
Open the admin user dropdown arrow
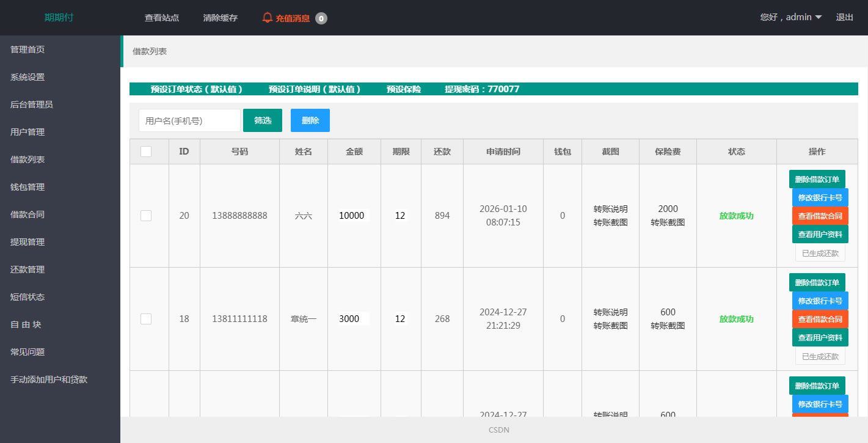click(x=819, y=17)
